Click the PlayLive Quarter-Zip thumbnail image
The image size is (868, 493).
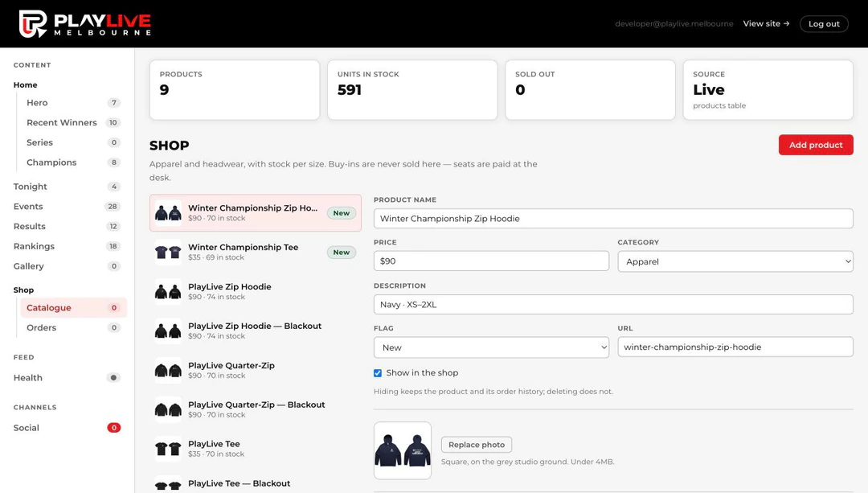pyautogui.click(x=168, y=370)
